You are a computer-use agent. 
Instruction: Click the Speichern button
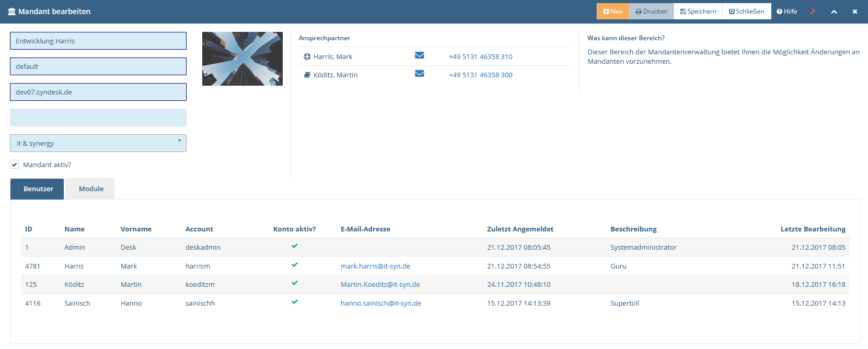pyautogui.click(x=698, y=11)
